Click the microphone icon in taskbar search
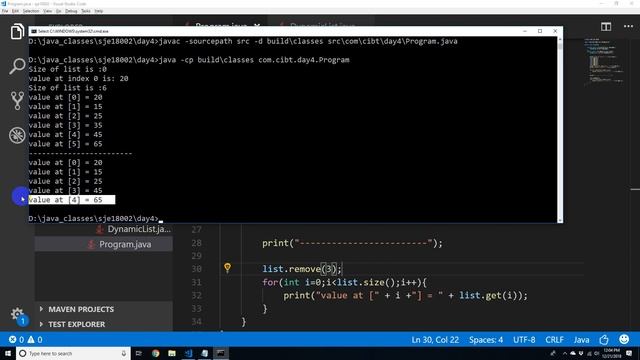 (x=124, y=353)
